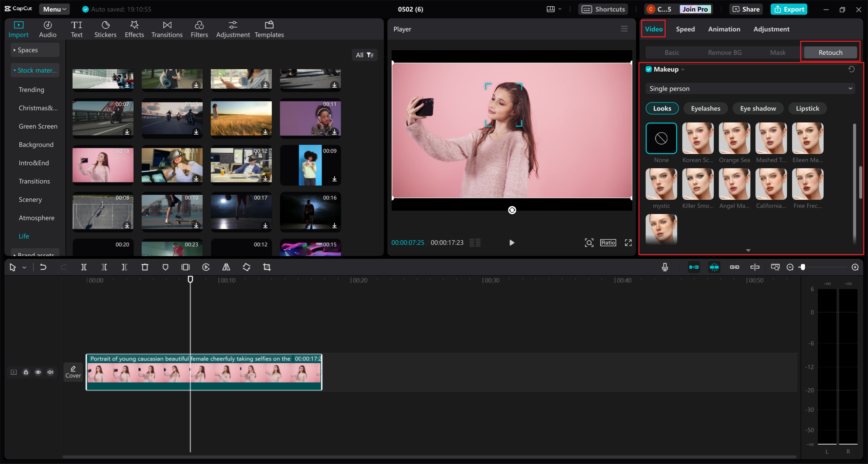Select the Split tool in the timeline toolbar
This screenshot has width=868, height=464.
pos(84,267)
